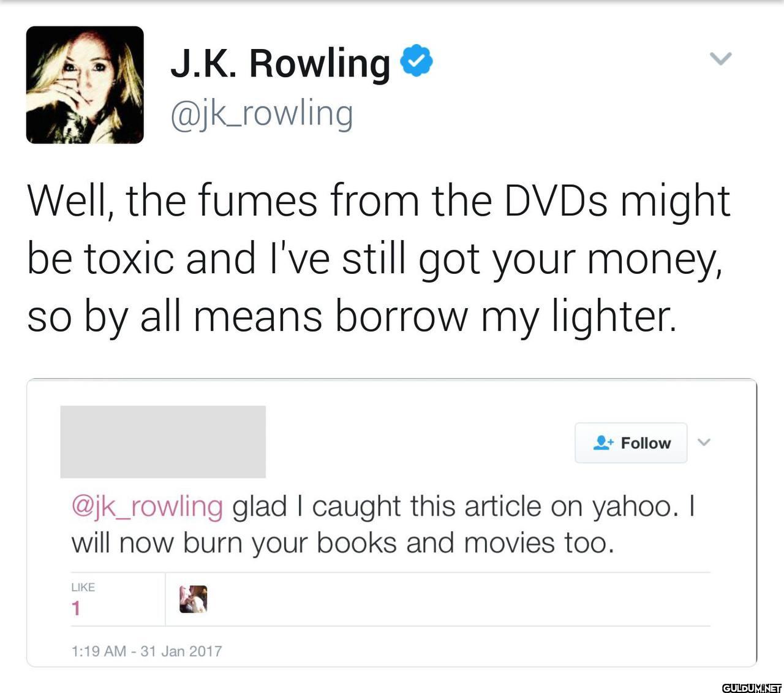The width and height of the screenshot is (784, 693).
Task: Click the white area below the timestamp in card
Action: tap(392, 663)
